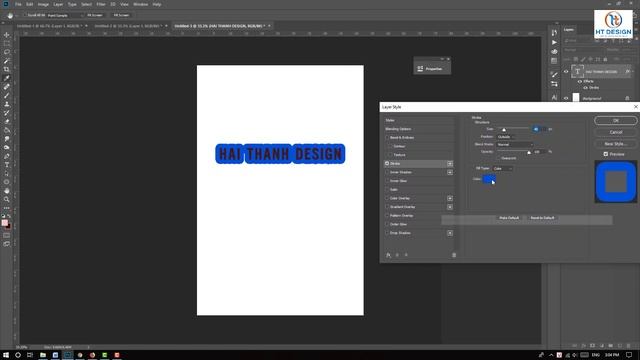Open the Image menu

(43, 4)
